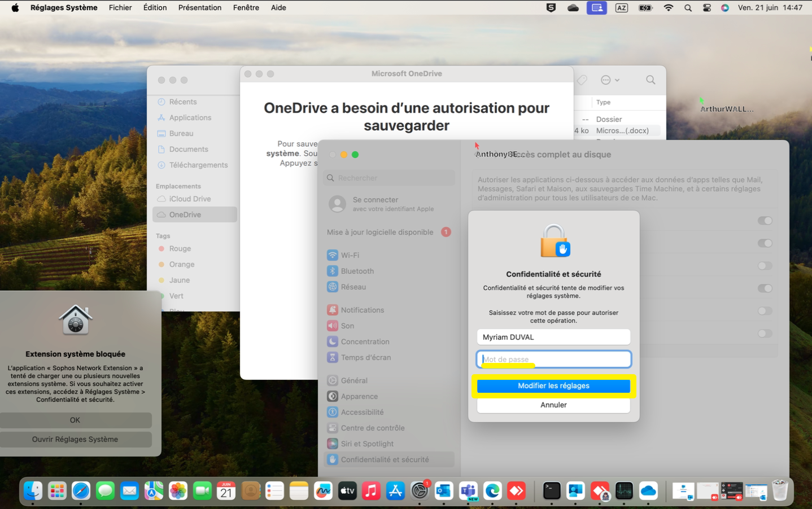
Task: Open the App Store from the Dock
Action: tap(395, 491)
